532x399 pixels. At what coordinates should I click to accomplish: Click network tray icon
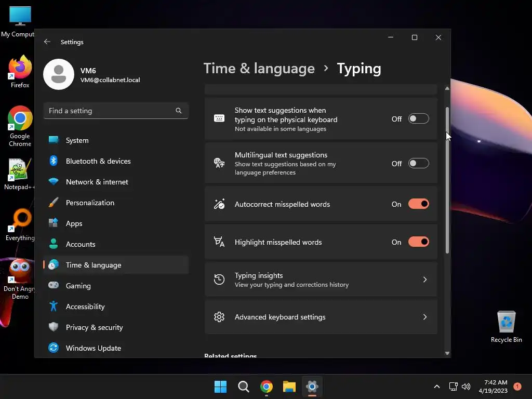(453, 387)
